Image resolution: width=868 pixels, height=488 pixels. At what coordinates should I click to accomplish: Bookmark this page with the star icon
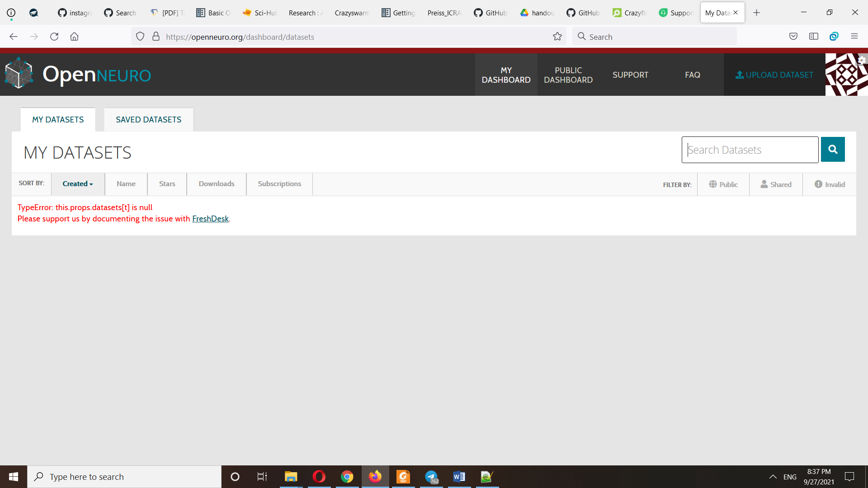pyautogui.click(x=557, y=36)
